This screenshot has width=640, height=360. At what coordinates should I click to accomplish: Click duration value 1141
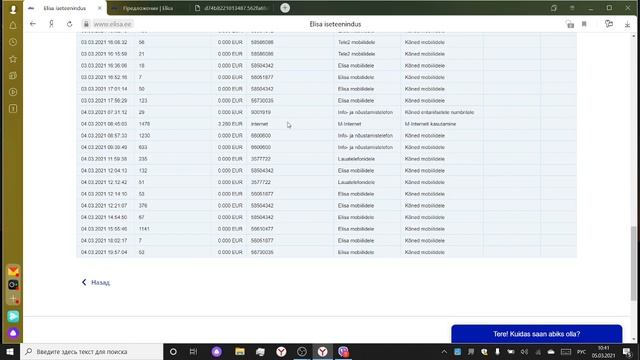coord(144,229)
